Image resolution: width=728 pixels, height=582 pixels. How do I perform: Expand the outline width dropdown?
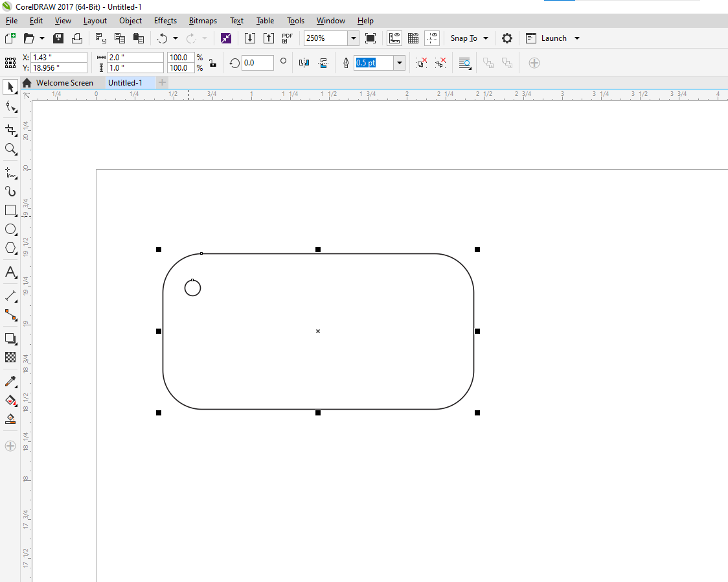[x=400, y=63]
